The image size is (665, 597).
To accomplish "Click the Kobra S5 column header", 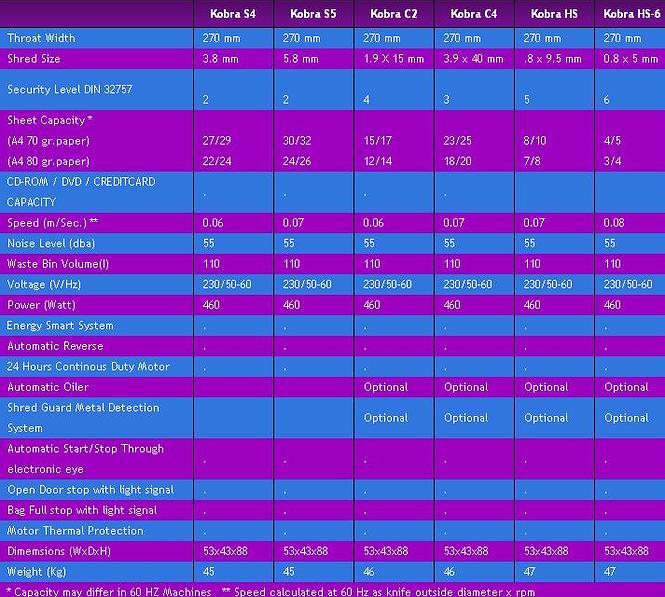I will [313, 14].
